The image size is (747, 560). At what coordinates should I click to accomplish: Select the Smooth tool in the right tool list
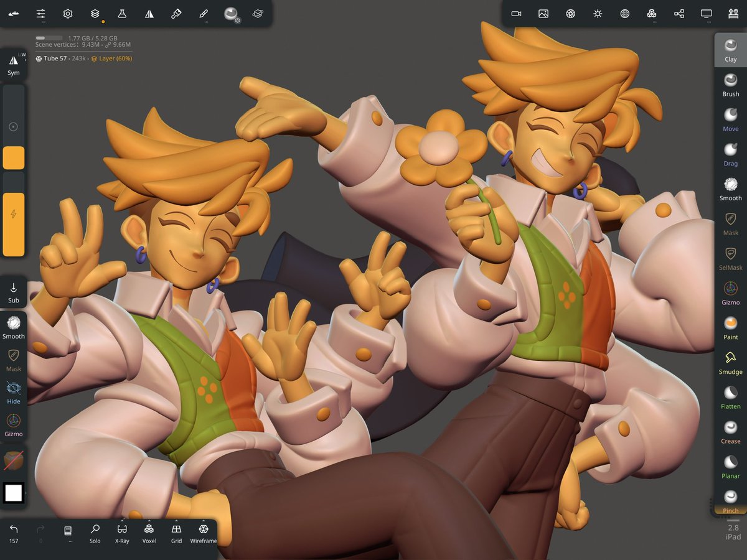coord(730,189)
